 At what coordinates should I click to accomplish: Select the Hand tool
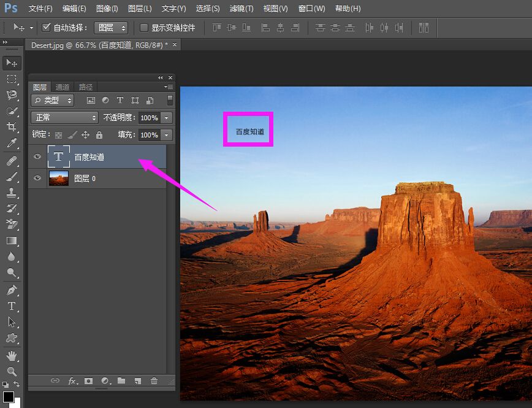[x=12, y=355]
